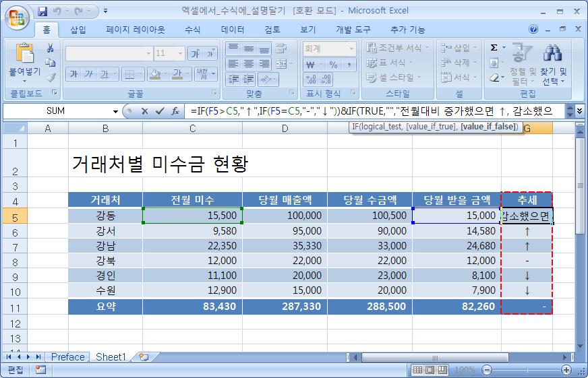The width and height of the screenshot is (588, 378).
Task: Open the font size dropdown
Action: pyautogui.click(x=180, y=54)
